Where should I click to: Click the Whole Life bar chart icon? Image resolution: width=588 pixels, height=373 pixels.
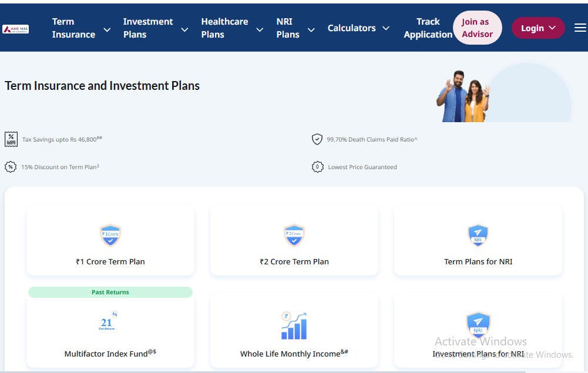pyautogui.click(x=294, y=326)
